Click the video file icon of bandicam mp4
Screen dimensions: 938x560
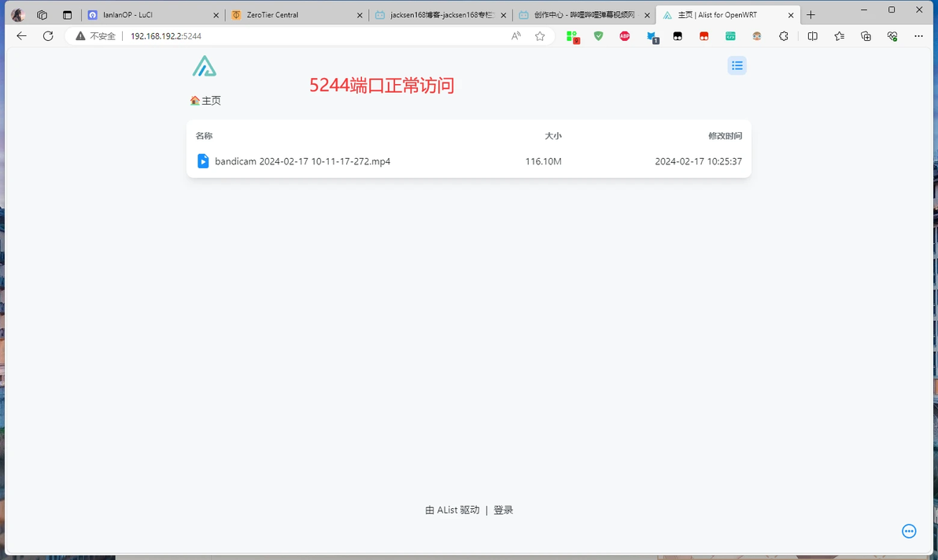click(x=203, y=160)
